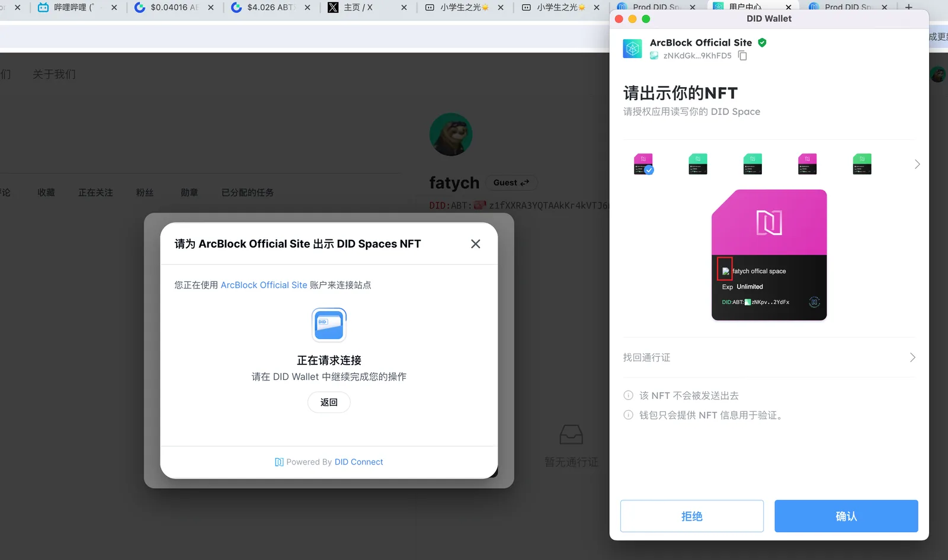Select the NFT thumbnail with the blue checkmark
Viewport: 948px width, 560px height.
[x=643, y=164]
